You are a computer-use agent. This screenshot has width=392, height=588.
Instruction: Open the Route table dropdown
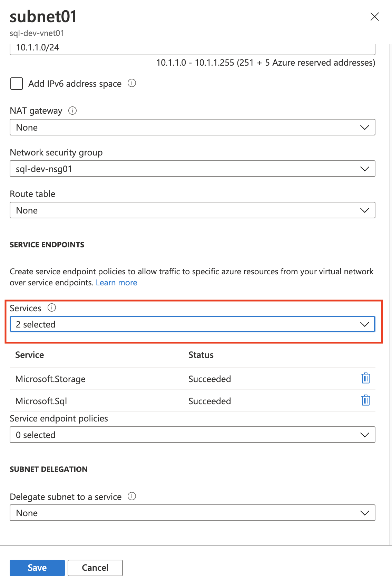point(192,210)
